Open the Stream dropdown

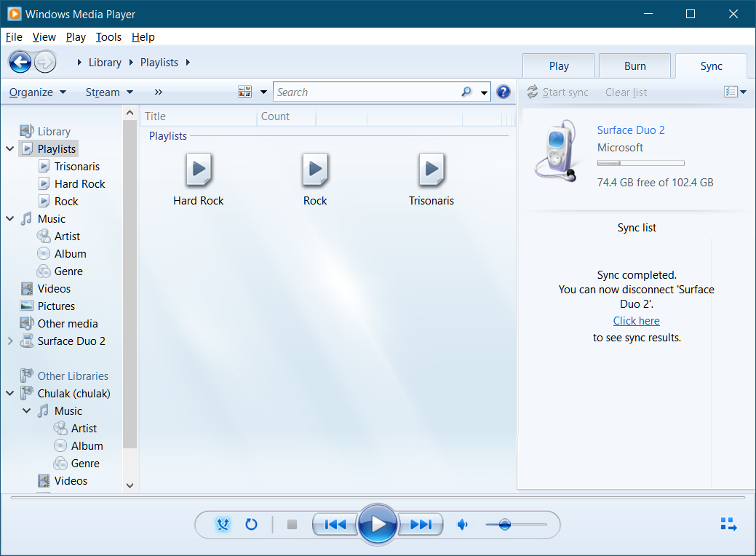109,92
